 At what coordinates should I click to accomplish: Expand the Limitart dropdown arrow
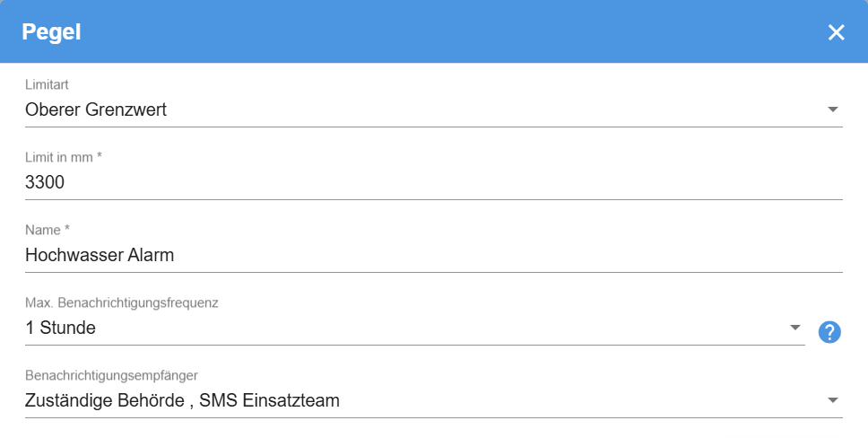point(832,109)
